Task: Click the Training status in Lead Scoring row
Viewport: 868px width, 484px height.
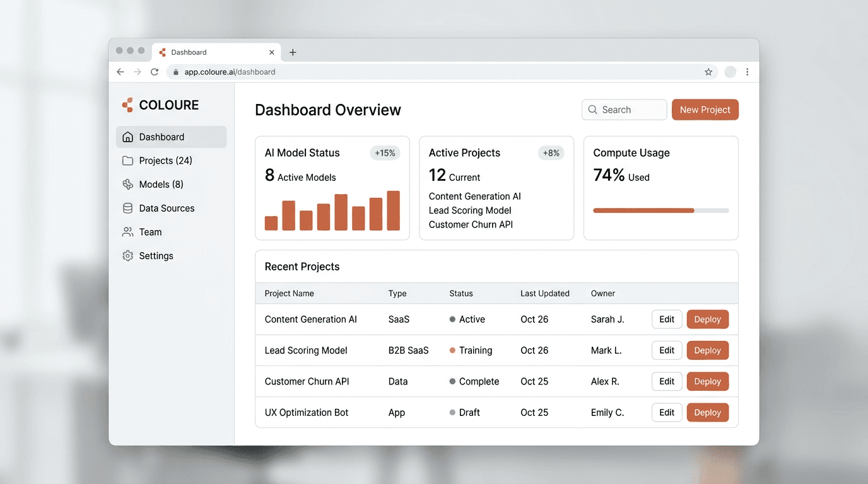Action: [471, 350]
